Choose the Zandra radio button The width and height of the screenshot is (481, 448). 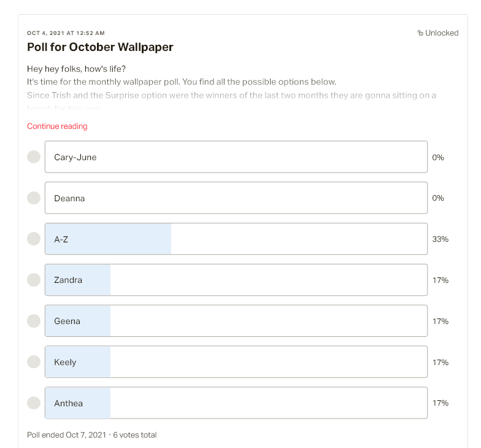coord(34,280)
